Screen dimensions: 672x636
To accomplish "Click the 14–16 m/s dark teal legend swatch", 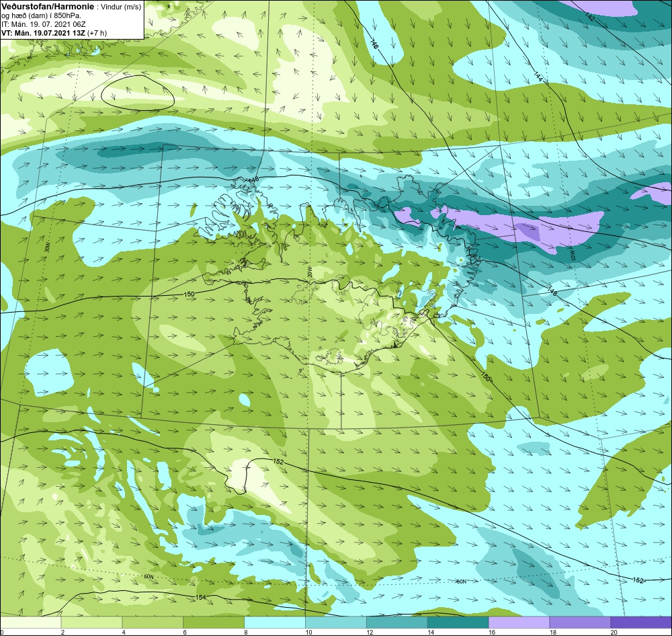I will pyautogui.click(x=458, y=623).
